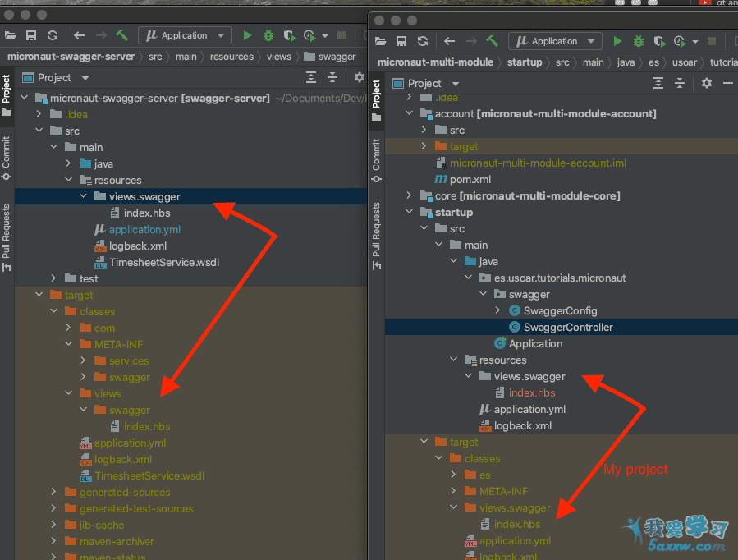Open Project tool tab in left window
The height and width of the screenshot is (560, 738).
click(x=6, y=95)
